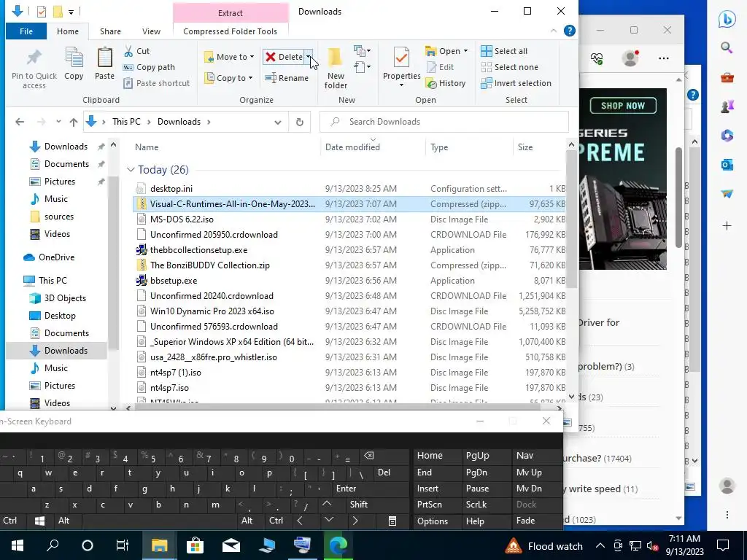Viewport: 747px width, 560px height.
Task: Open the Properties of selected file
Action: (x=401, y=66)
